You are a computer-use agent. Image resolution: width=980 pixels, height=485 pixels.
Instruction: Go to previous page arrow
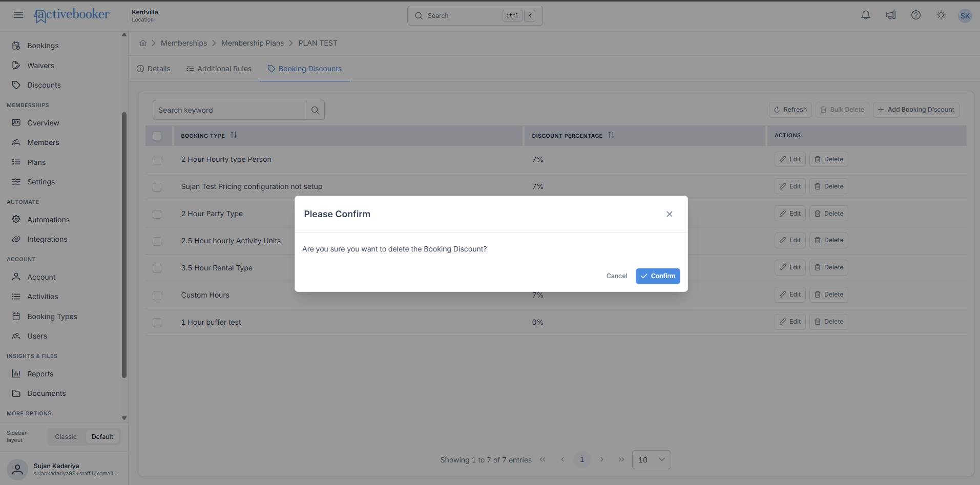pyautogui.click(x=562, y=459)
